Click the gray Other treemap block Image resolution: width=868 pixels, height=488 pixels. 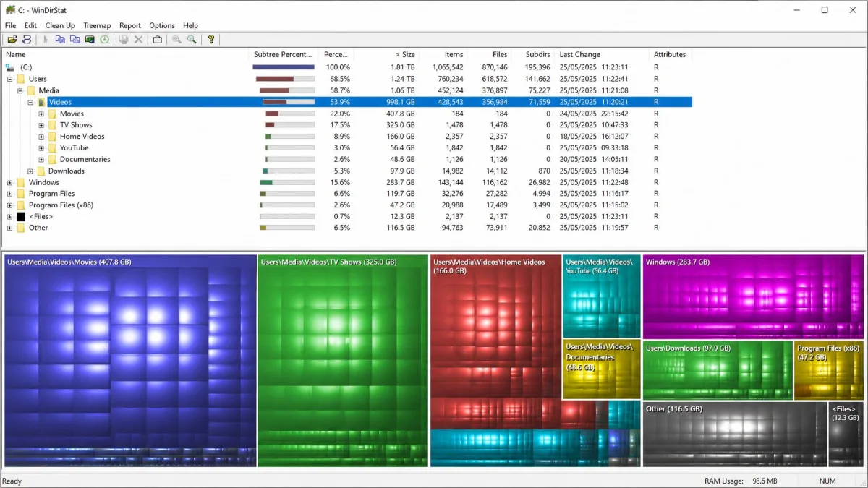click(734, 434)
